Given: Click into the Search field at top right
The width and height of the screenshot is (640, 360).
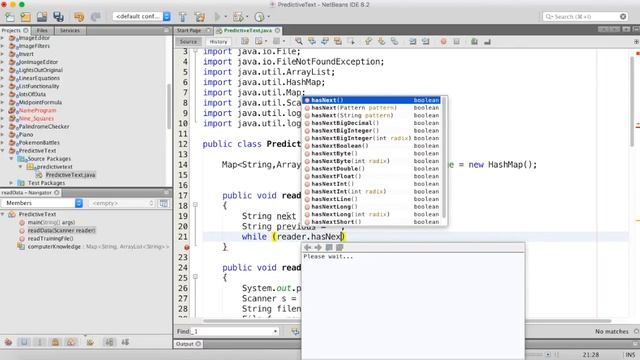Looking at the screenshot, I should 585,17.
